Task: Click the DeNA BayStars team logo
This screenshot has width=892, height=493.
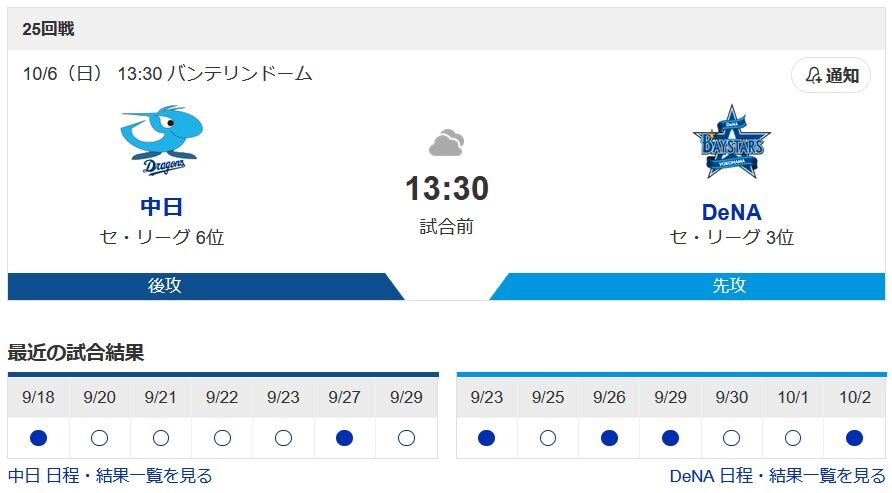Action: [x=731, y=142]
